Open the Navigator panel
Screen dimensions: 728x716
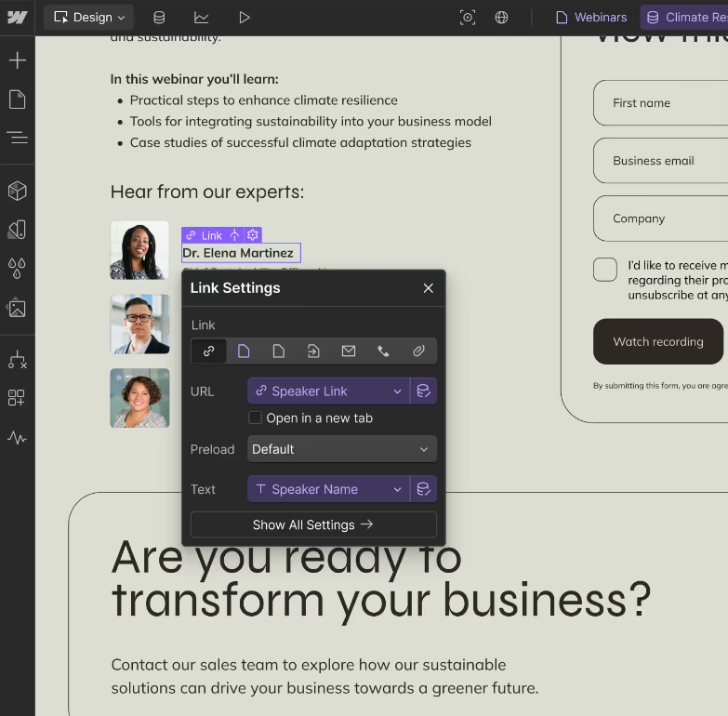coord(17,138)
